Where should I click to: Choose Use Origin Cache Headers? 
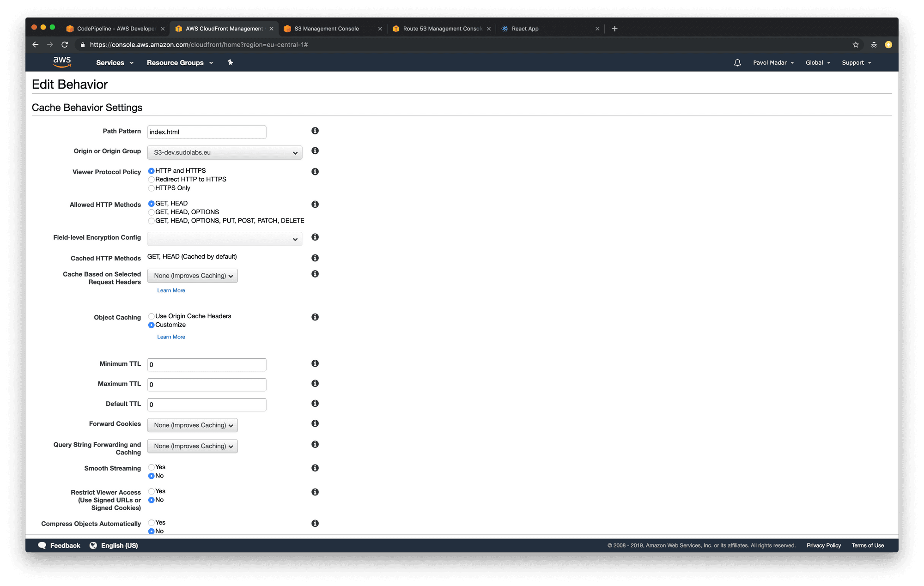coord(151,316)
